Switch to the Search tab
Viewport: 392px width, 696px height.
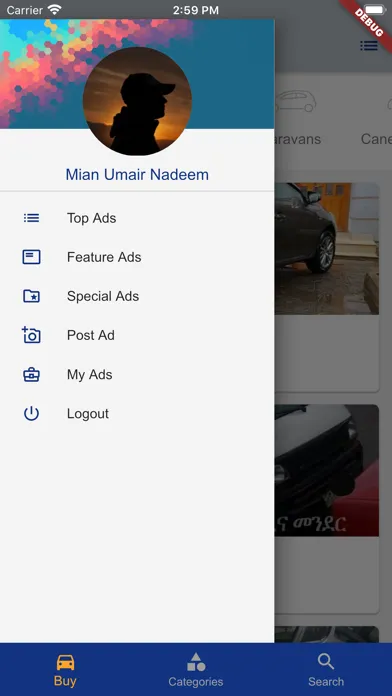[326, 670]
